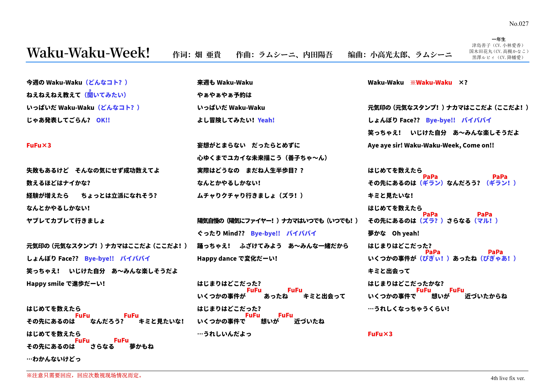
Task: Click the blue Yeah! response text
Action: (x=266, y=120)
